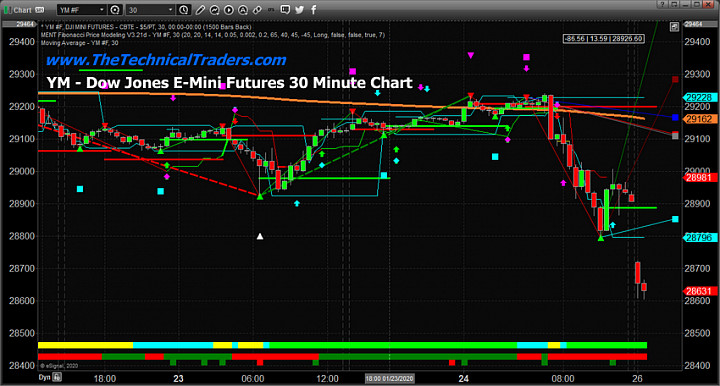Click the detach window button

[674, 4]
